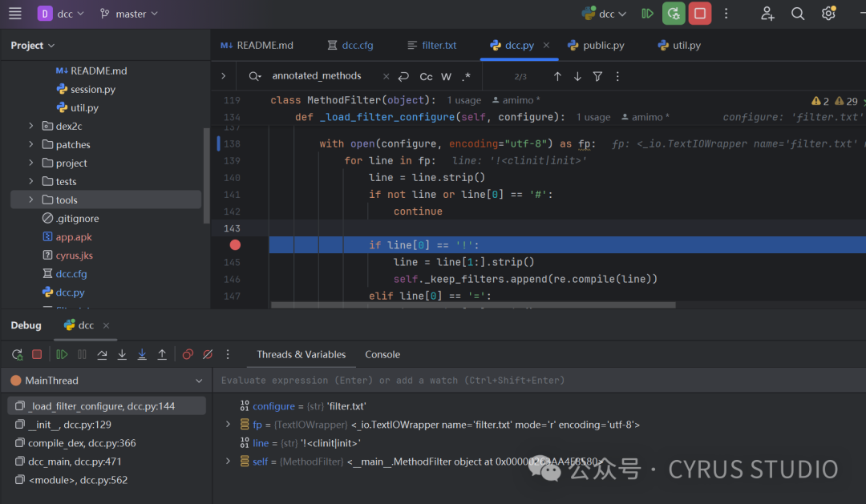Open find bar more options
This screenshot has width=866, height=504.
pos(617,76)
